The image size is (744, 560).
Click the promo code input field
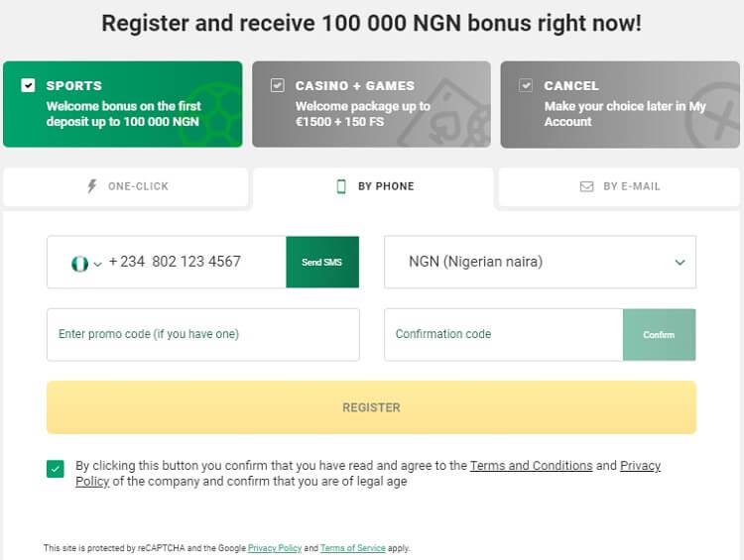(x=203, y=334)
